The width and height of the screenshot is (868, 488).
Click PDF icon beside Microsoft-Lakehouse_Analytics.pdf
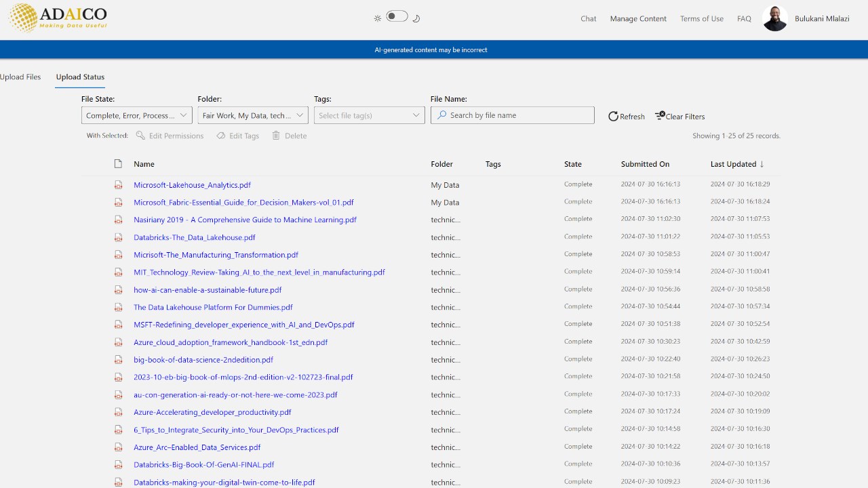(x=118, y=184)
